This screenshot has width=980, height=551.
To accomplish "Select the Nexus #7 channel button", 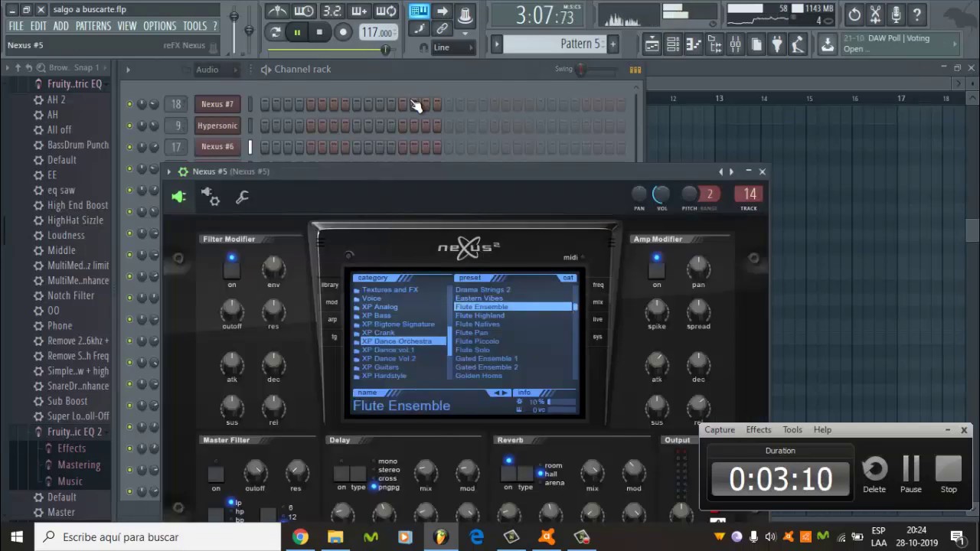I will click(x=217, y=104).
